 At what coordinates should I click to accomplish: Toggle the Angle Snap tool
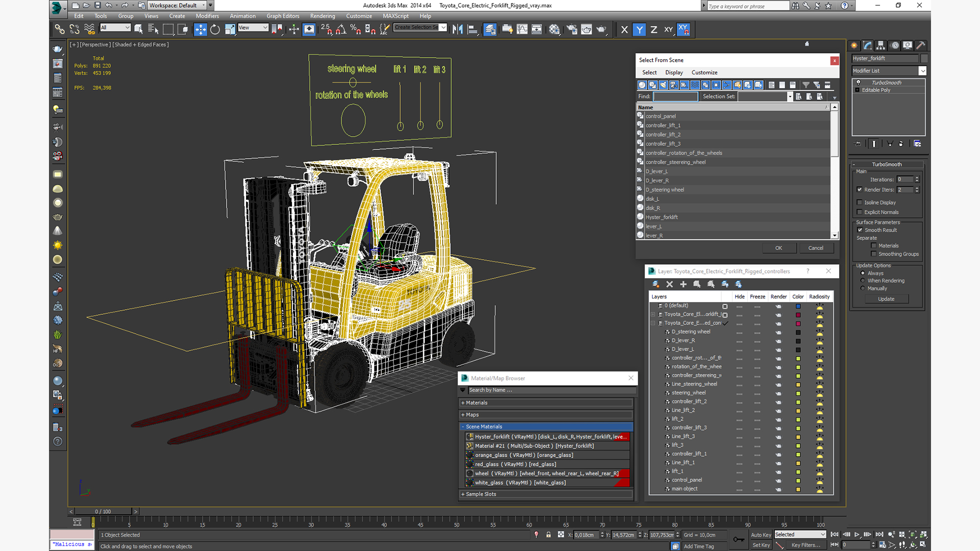(341, 30)
